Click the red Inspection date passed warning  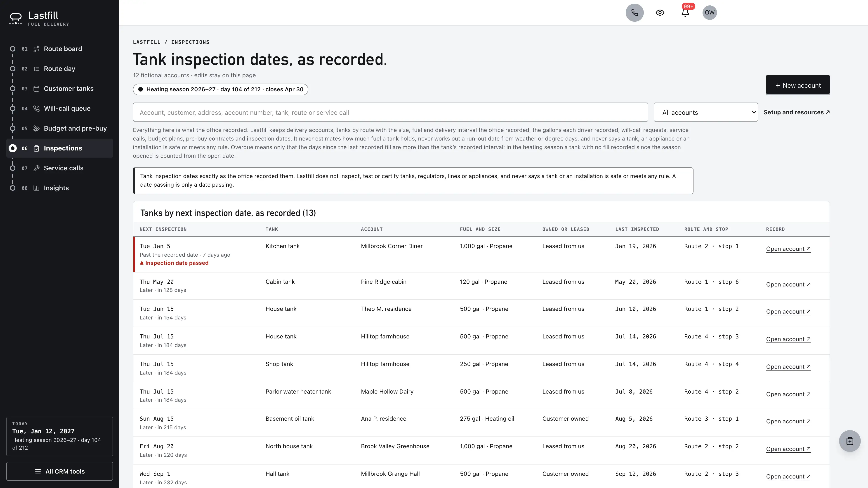174,263
